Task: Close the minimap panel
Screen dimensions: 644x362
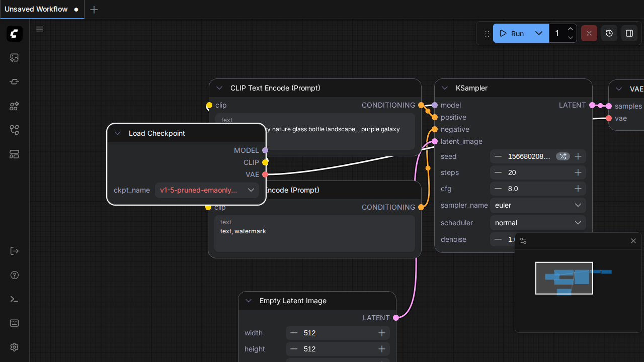Action: click(633, 241)
